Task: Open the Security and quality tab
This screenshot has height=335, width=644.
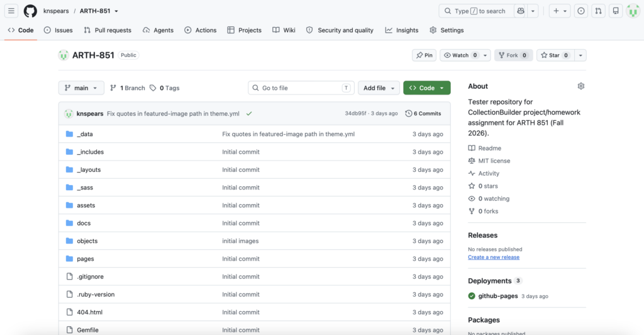Action: [340, 30]
